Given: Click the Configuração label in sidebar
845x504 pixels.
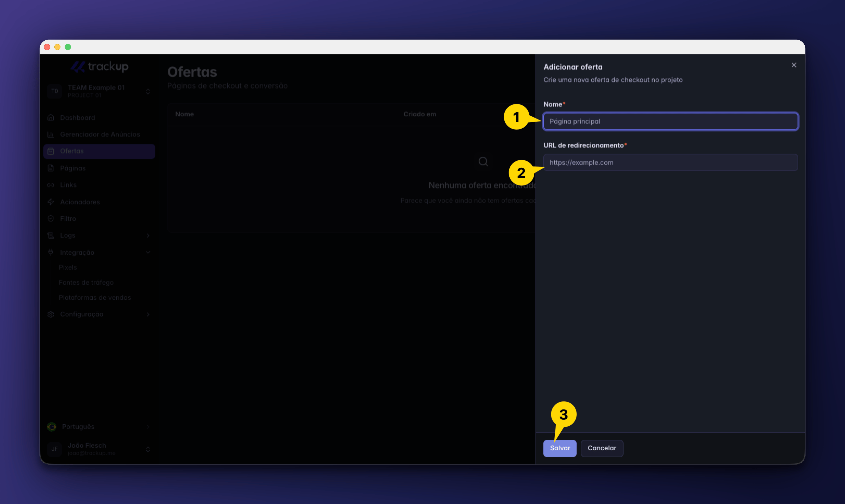Looking at the screenshot, I should tap(82, 314).
